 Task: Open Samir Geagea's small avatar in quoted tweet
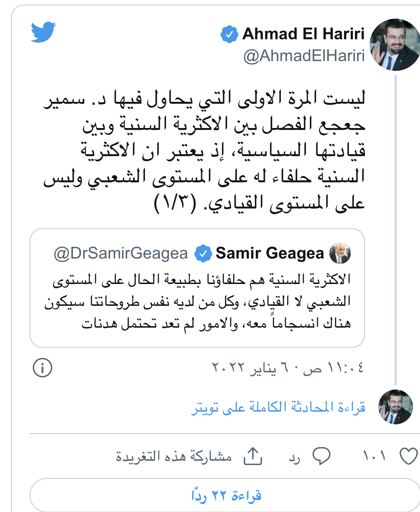(x=340, y=253)
